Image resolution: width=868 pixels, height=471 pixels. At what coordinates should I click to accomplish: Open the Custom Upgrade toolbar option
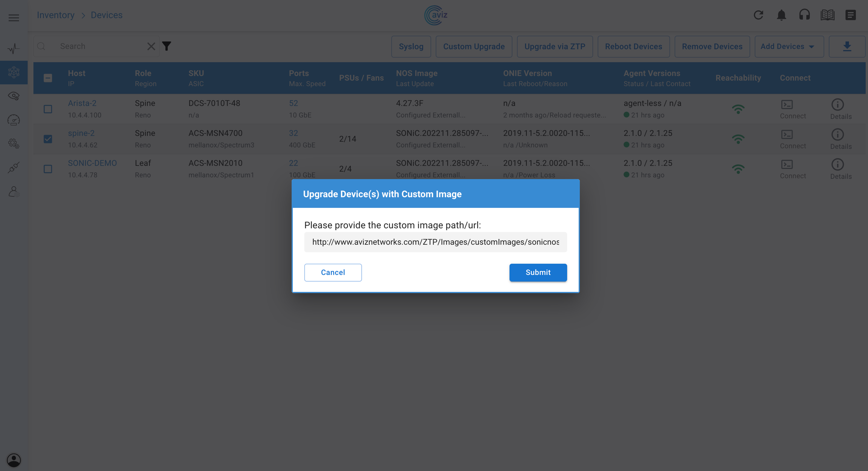tap(474, 46)
